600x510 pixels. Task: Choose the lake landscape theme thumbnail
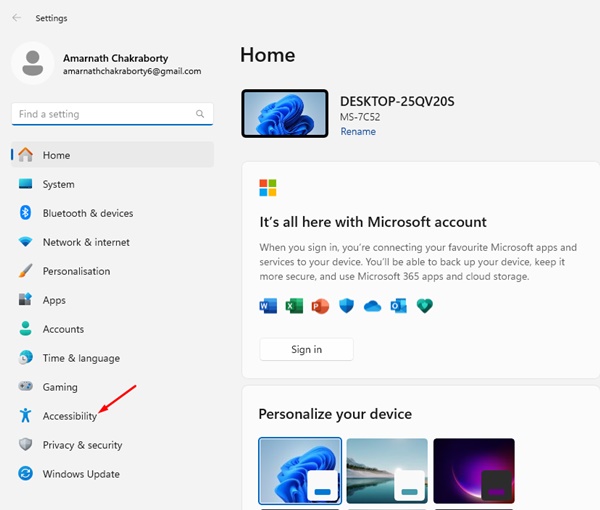pos(386,470)
